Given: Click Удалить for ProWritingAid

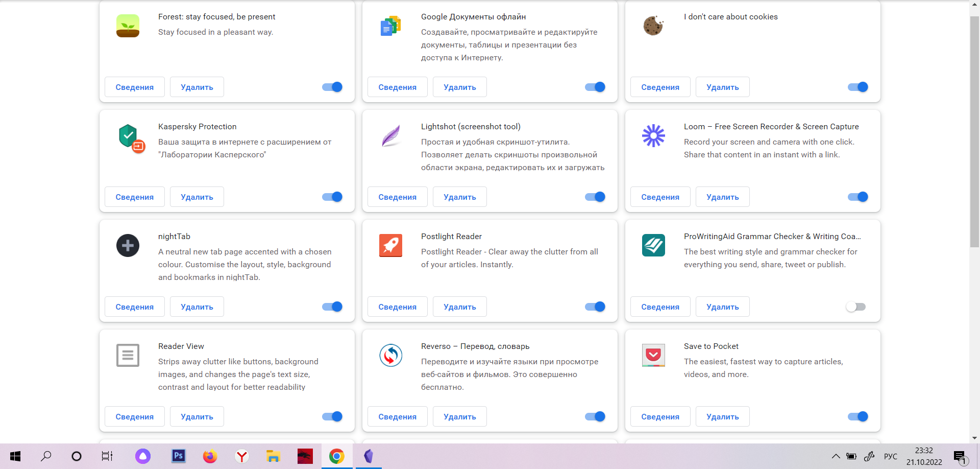Looking at the screenshot, I should 723,307.
